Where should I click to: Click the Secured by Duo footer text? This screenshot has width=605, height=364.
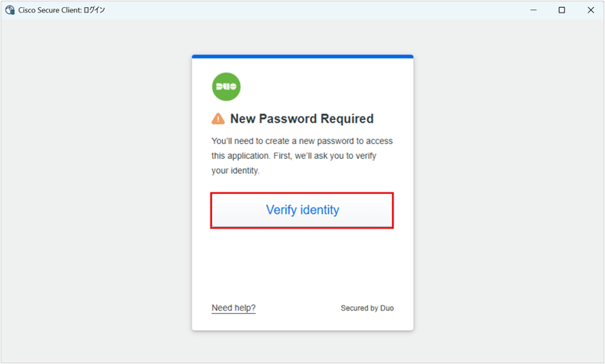pyautogui.click(x=367, y=308)
